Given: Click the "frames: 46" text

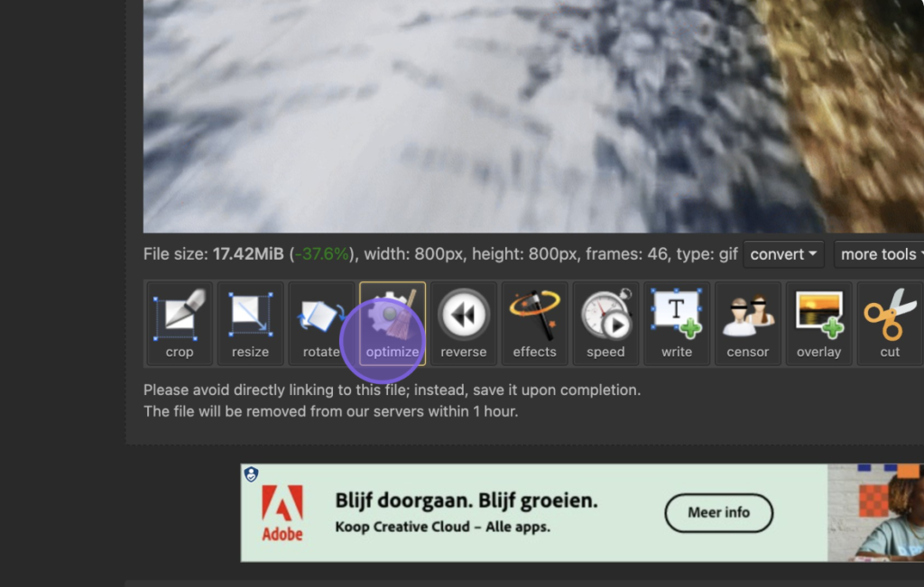Looking at the screenshot, I should 628,254.
